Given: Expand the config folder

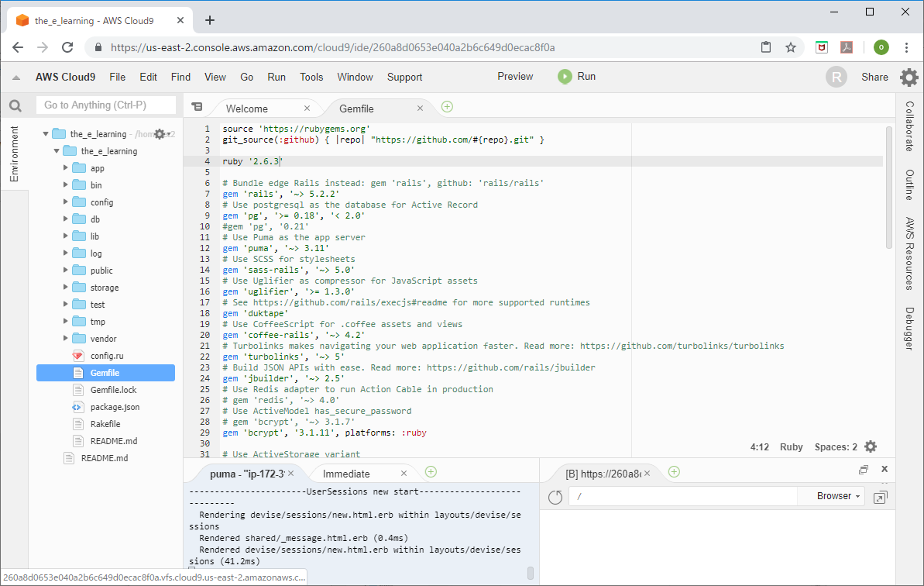Looking at the screenshot, I should pos(65,202).
